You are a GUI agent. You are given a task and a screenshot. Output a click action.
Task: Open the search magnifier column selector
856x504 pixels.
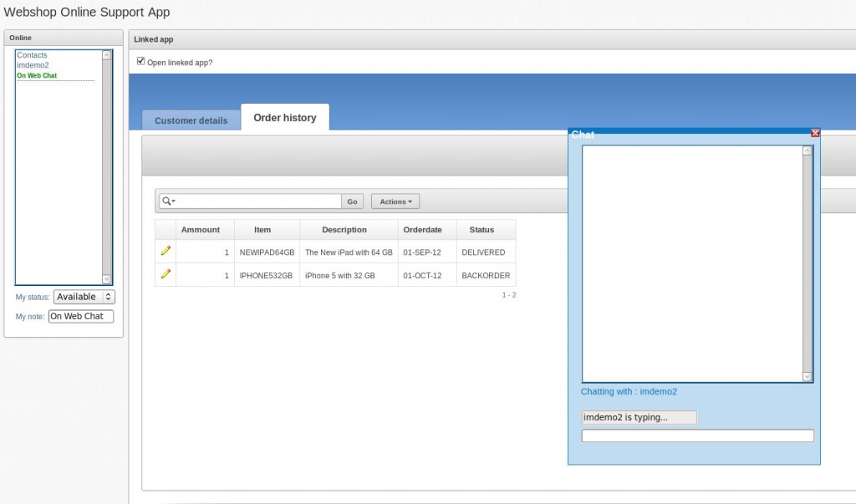(168, 201)
